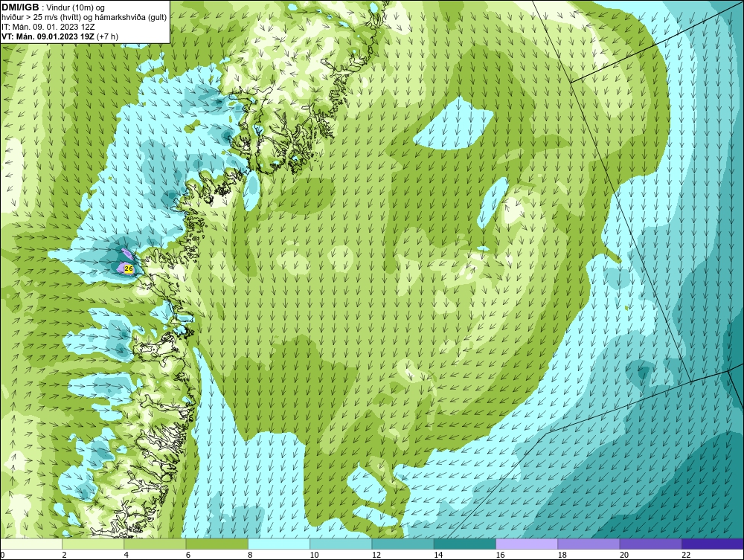Click the '22' label on the color scale
The height and width of the screenshot is (560, 744).
point(686,556)
